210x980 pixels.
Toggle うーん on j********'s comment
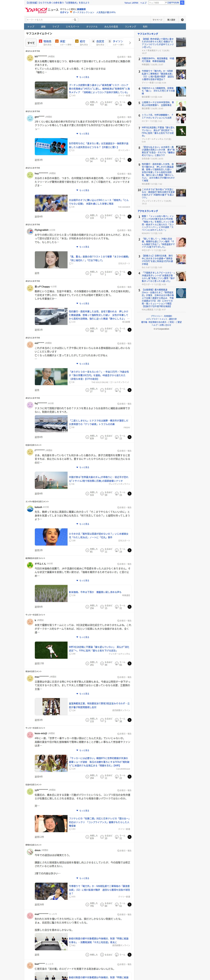[120, 493]
